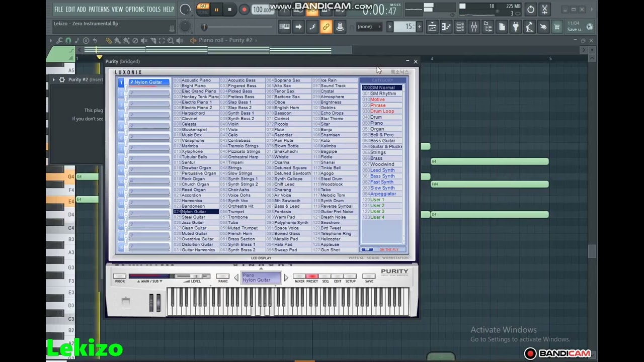Select the zoom magnifier tool in piano roll
This screenshot has height=362, width=644.
click(171, 40)
